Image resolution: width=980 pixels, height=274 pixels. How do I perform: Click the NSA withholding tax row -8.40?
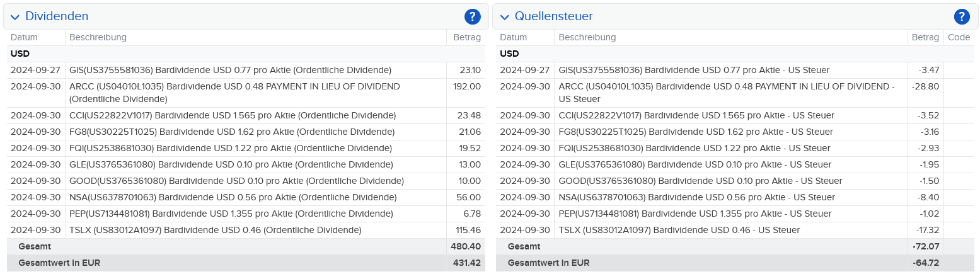coord(735,197)
